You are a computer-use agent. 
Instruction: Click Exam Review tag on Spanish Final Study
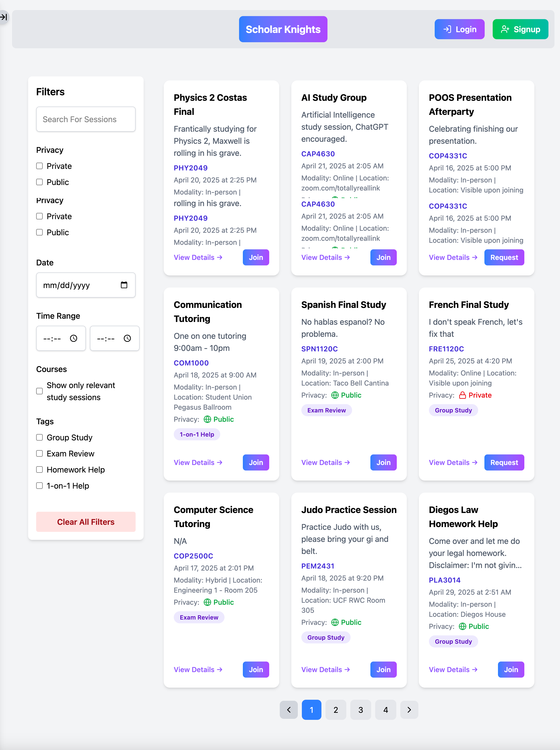tap(326, 410)
